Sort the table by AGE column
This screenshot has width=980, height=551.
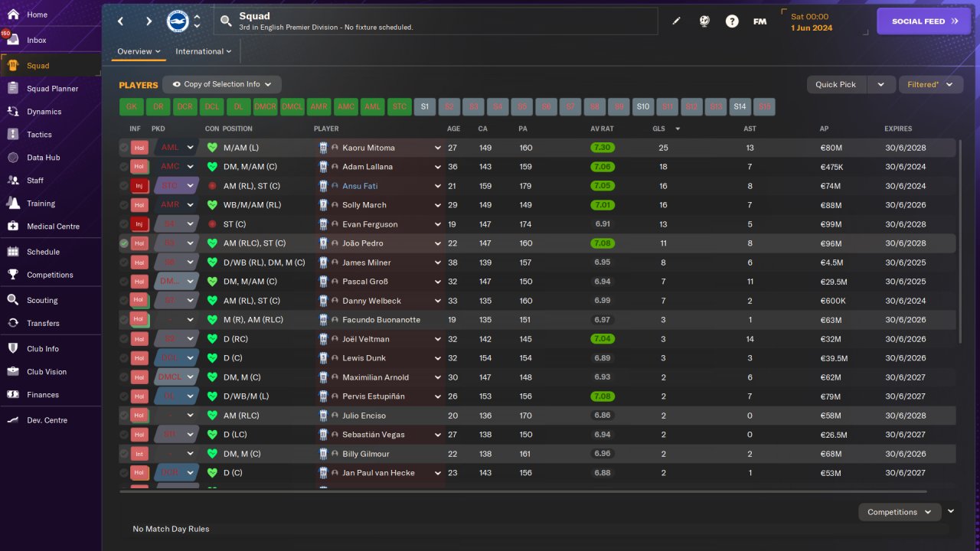pos(453,129)
